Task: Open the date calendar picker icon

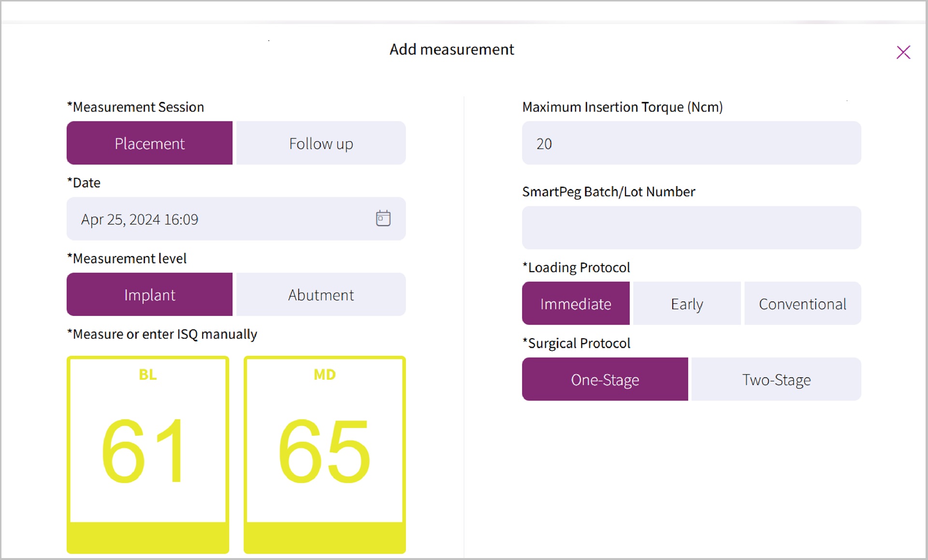Action: [x=383, y=218]
